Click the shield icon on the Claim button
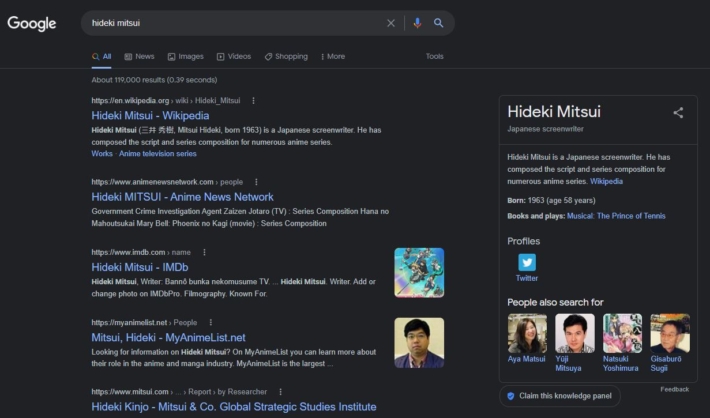710x418 pixels. coord(511,396)
